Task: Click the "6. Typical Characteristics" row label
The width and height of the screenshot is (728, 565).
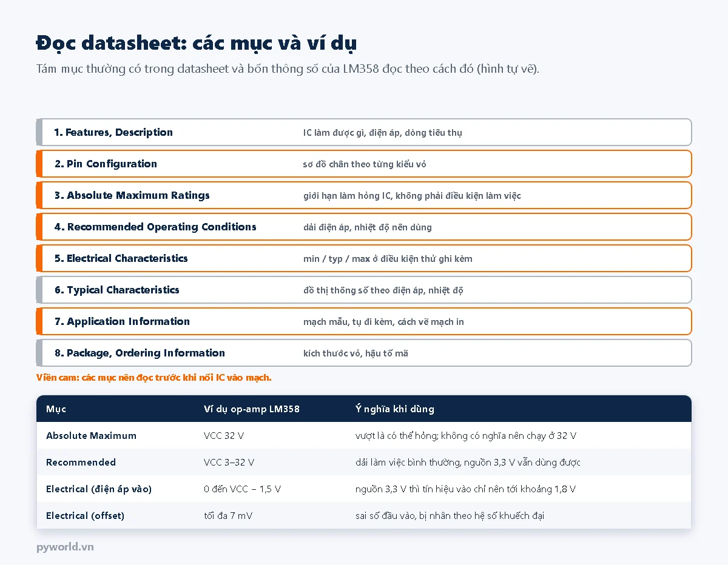Action: coord(116,290)
